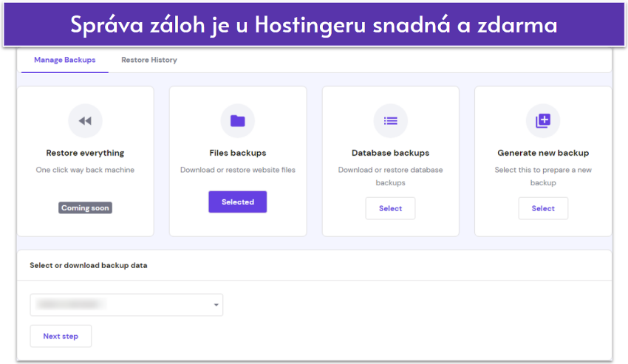Image resolution: width=628 pixels, height=364 pixels.
Task: Open the Restore History tab
Action: [149, 60]
